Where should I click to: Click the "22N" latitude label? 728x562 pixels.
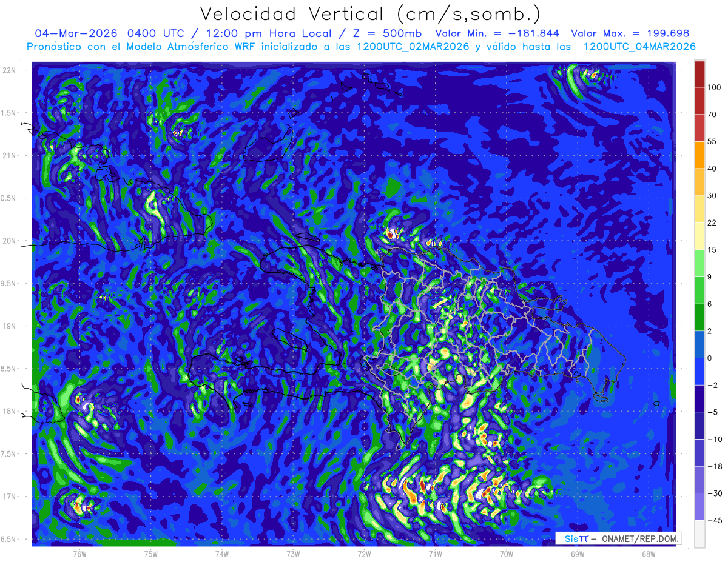click(x=10, y=70)
